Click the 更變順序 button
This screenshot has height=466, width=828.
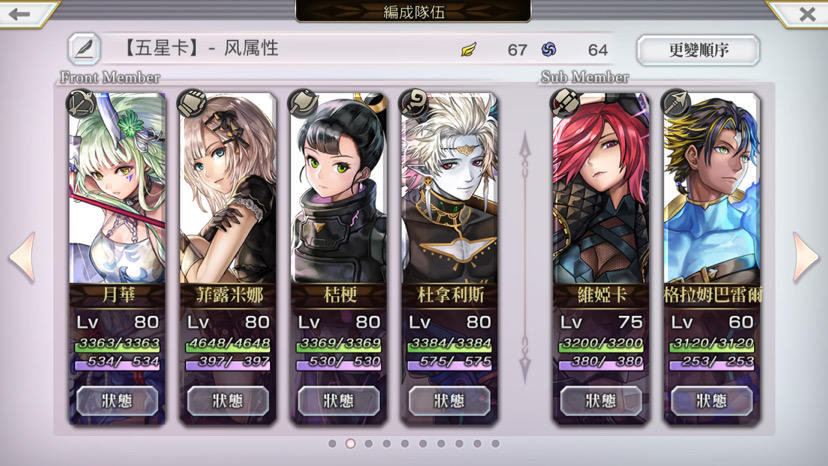click(698, 50)
